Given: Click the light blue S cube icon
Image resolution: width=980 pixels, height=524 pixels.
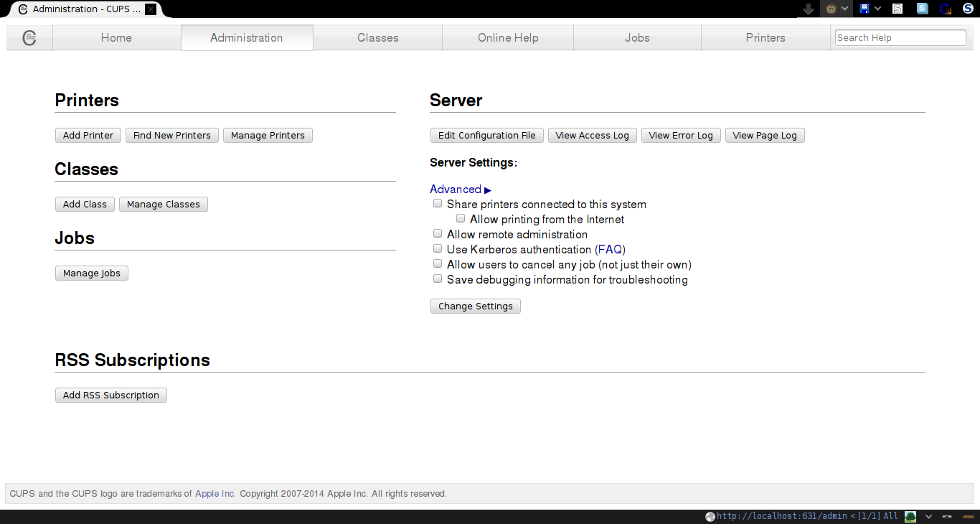Looking at the screenshot, I should tap(923, 9).
